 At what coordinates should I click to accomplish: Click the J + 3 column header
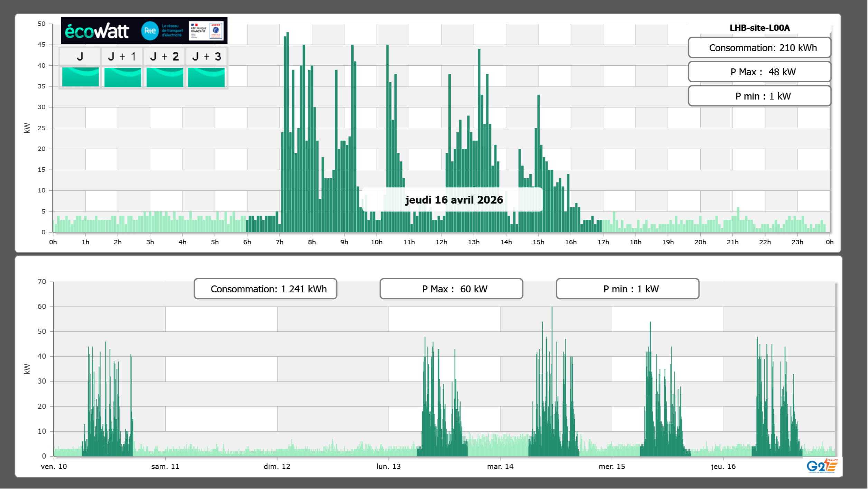click(206, 56)
